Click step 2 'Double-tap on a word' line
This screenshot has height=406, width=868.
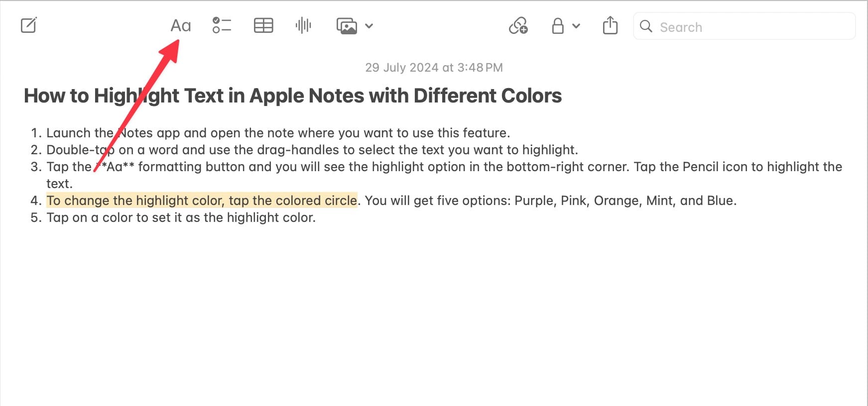(x=312, y=150)
